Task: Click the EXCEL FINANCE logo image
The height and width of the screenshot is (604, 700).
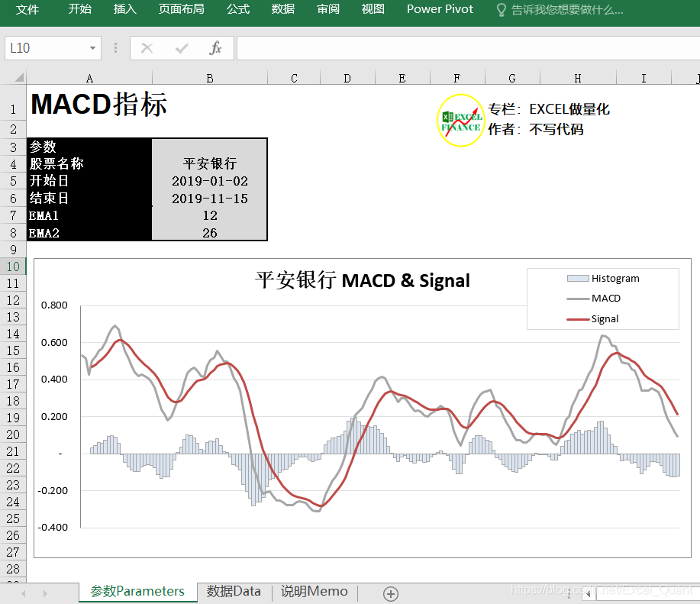Action: 460,120
